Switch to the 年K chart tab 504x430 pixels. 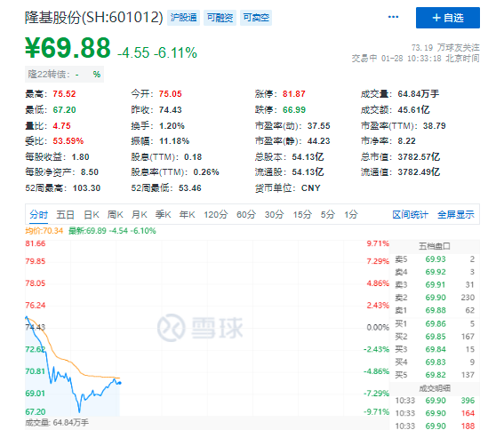(187, 214)
